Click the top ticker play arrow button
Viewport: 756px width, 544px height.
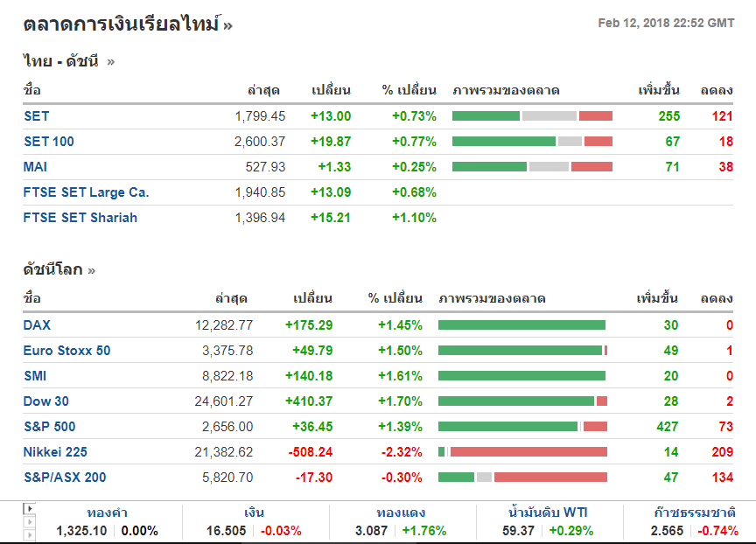click(x=29, y=508)
